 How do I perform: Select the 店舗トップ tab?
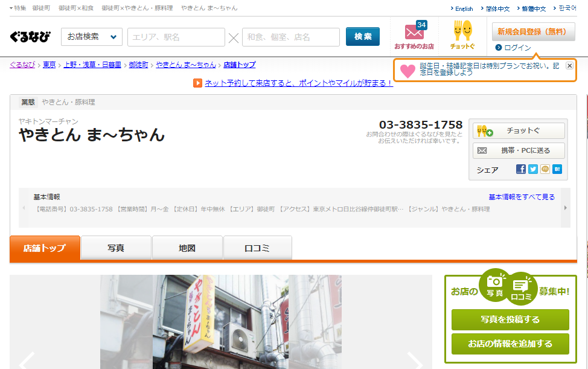point(45,248)
